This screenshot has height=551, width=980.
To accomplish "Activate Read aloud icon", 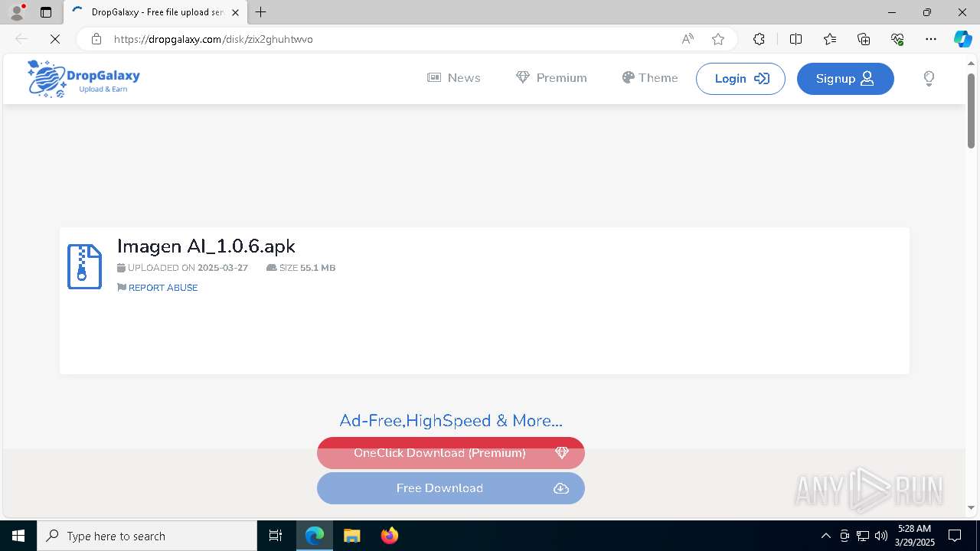I will tap(688, 39).
